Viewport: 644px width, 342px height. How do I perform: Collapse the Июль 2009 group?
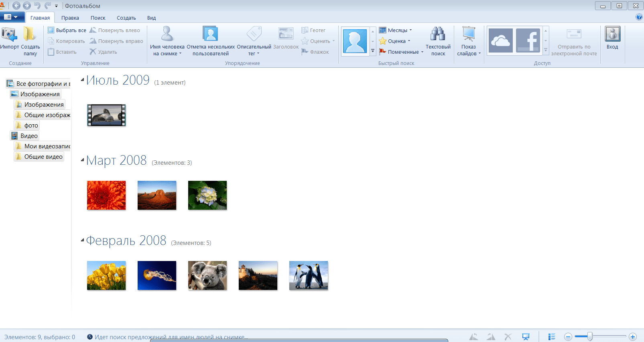82,80
